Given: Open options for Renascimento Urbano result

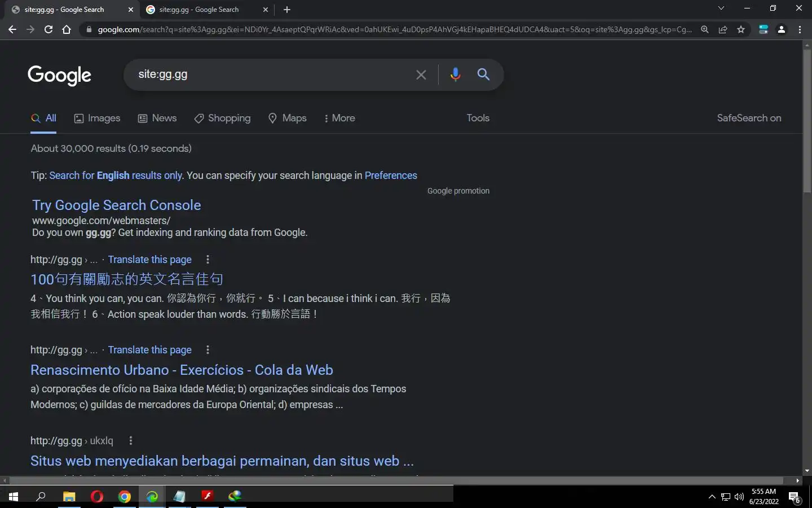Looking at the screenshot, I should [x=208, y=350].
